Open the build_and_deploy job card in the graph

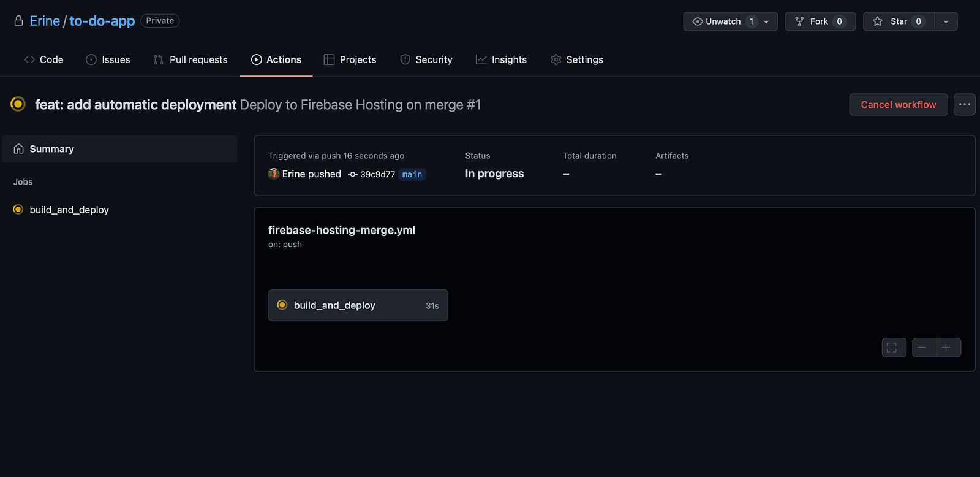coord(358,305)
